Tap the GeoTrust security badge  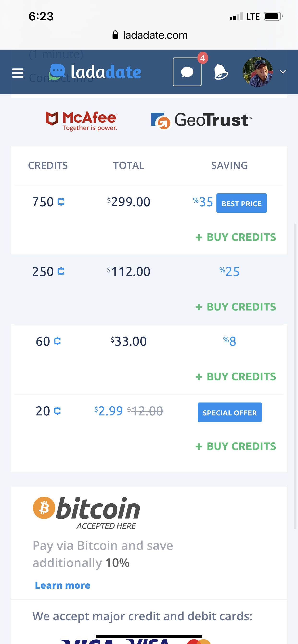coord(201,121)
